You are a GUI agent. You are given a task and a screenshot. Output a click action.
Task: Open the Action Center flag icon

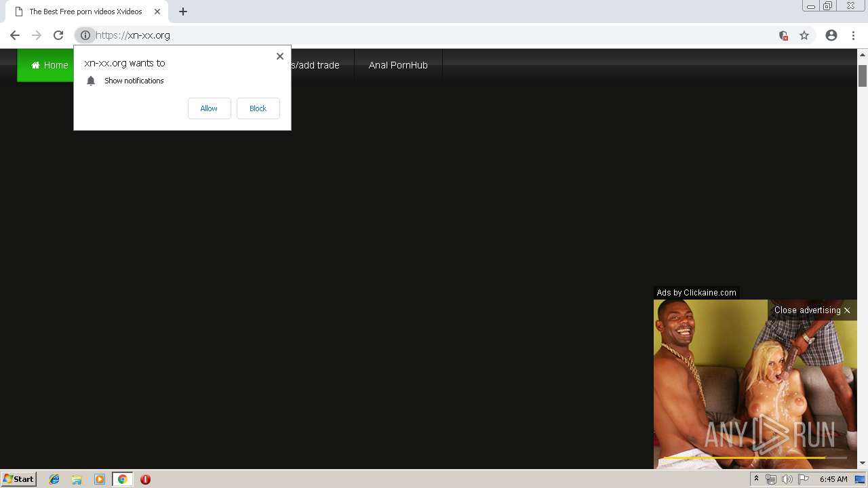804,479
